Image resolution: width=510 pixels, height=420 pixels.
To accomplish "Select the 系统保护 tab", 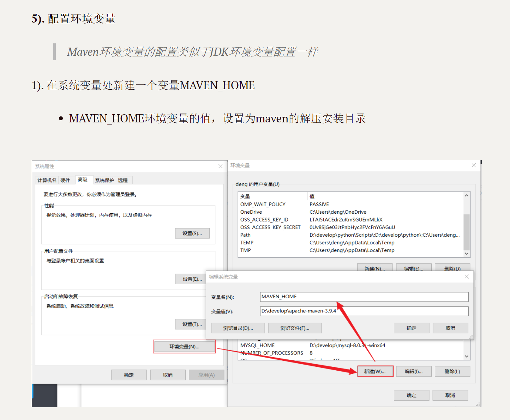I will tap(104, 180).
